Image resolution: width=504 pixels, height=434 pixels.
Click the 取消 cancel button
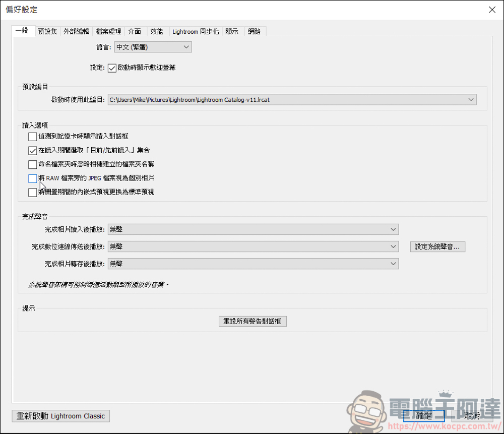(x=472, y=416)
